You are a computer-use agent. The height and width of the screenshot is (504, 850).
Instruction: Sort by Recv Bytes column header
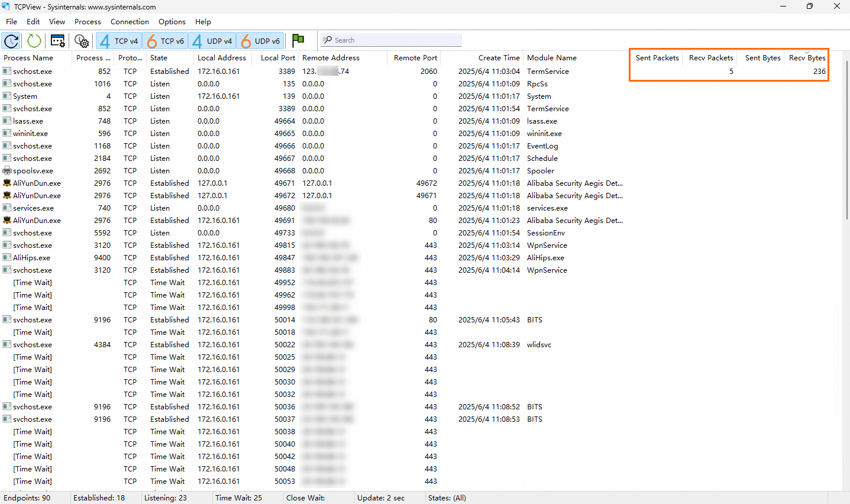tap(807, 58)
